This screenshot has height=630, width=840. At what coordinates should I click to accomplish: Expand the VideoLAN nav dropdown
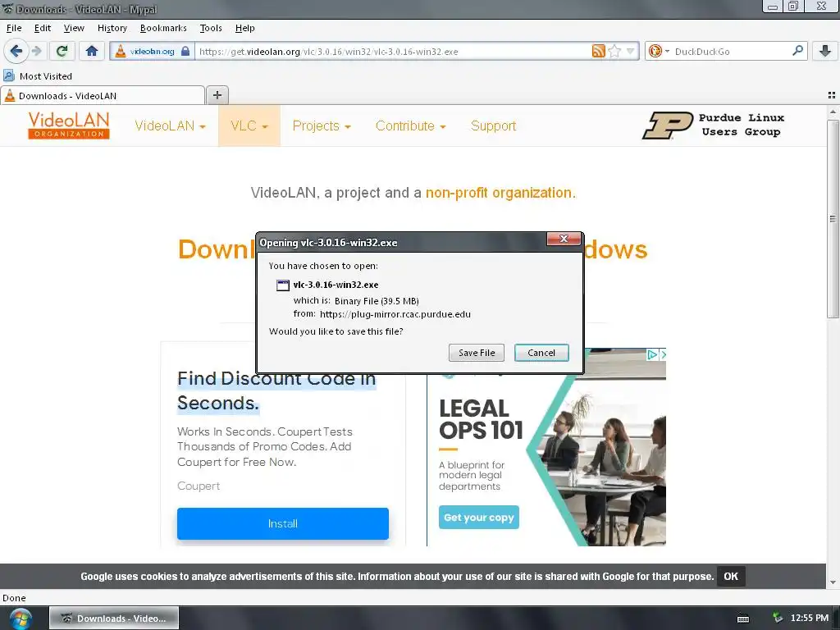point(171,126)
